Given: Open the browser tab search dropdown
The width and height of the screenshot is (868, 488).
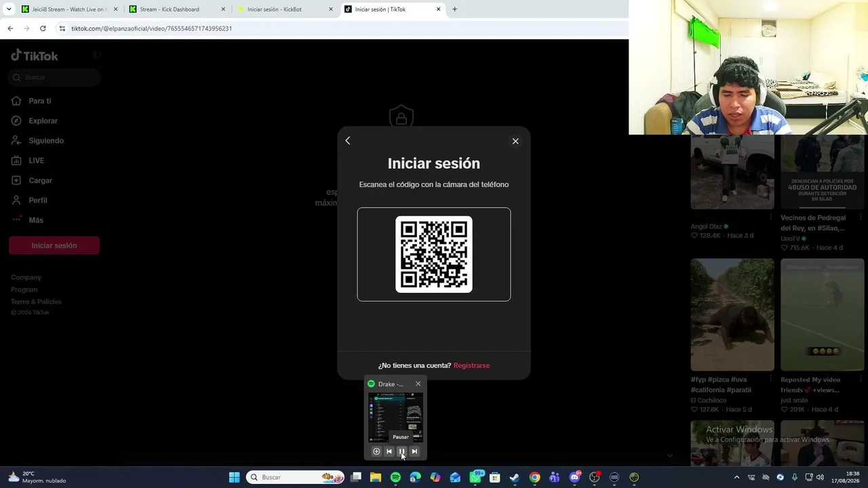Looking at the screenshot, I should click(x=9, y=9).
